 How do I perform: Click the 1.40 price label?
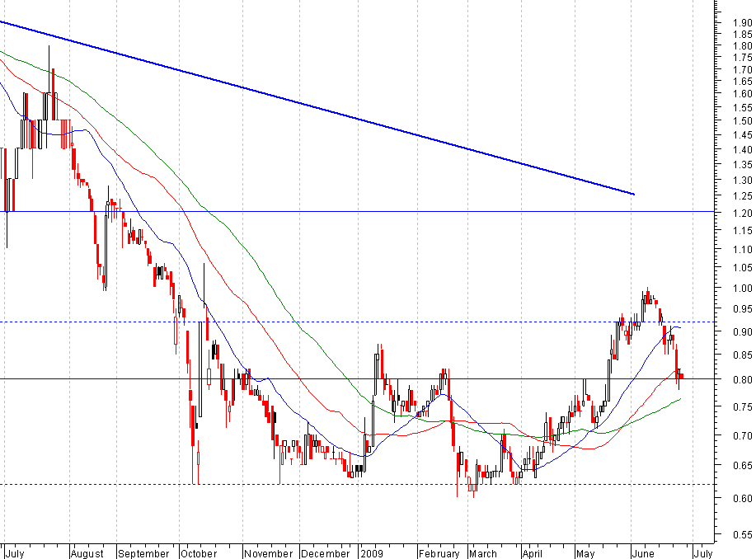pyautogui.click(x=743, y=149)
